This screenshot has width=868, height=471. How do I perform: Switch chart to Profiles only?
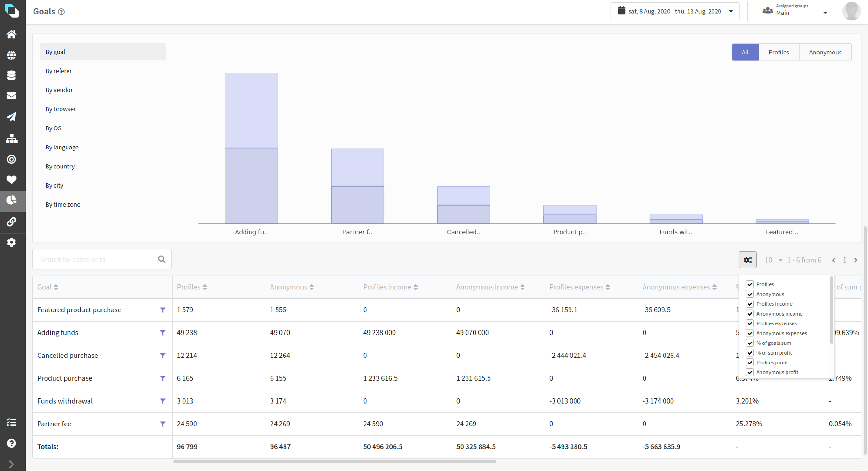779,52
